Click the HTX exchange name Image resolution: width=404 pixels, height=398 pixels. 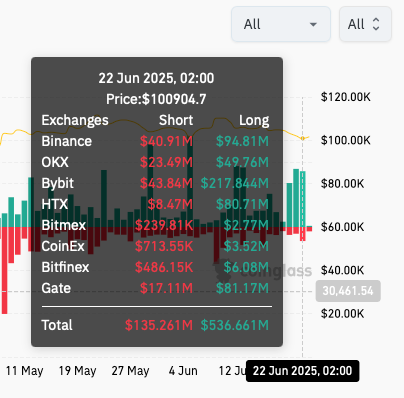tap(55, 204)
